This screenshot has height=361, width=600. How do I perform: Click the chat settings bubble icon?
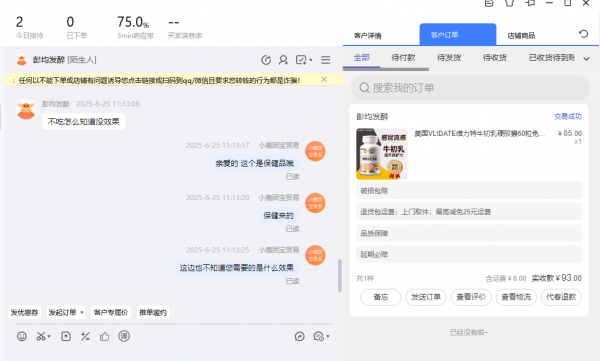pos(318,336)
